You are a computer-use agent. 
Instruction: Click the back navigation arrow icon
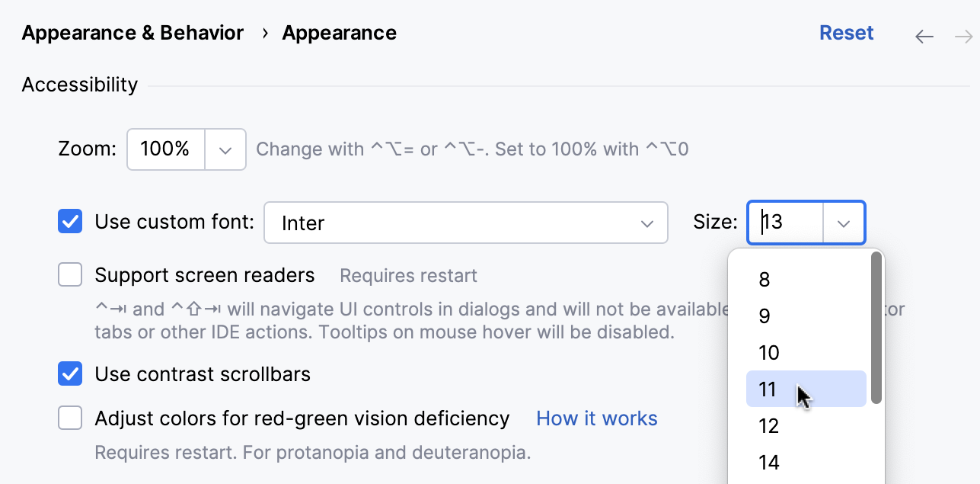pyautogui.click(x=924, y=35)
